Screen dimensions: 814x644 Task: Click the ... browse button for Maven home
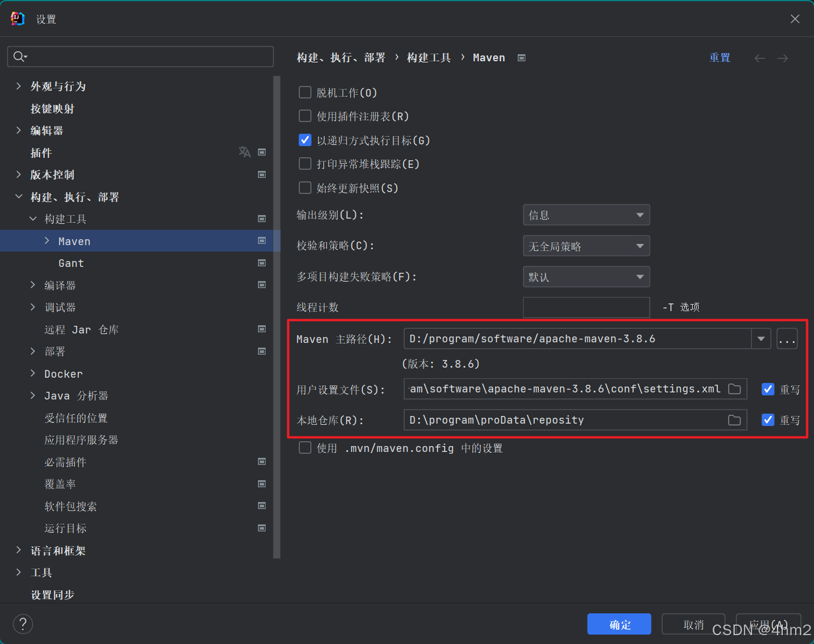(x=787, y=339)
